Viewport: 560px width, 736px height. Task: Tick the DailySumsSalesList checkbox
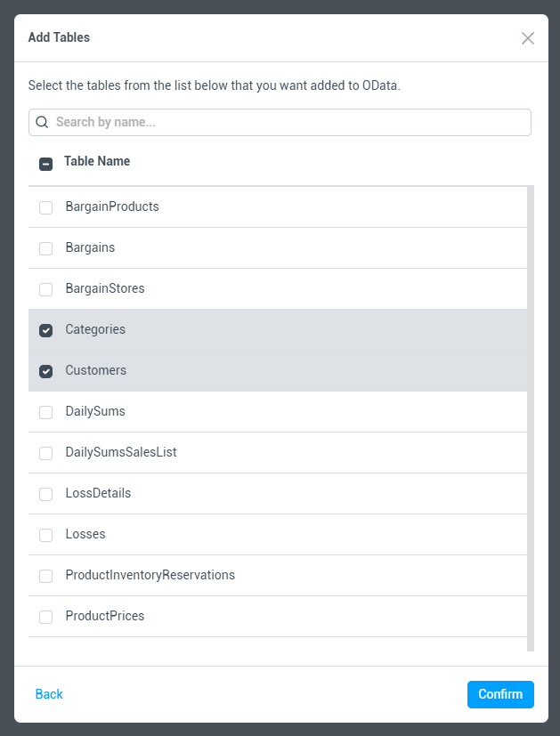tap(46, 454)
